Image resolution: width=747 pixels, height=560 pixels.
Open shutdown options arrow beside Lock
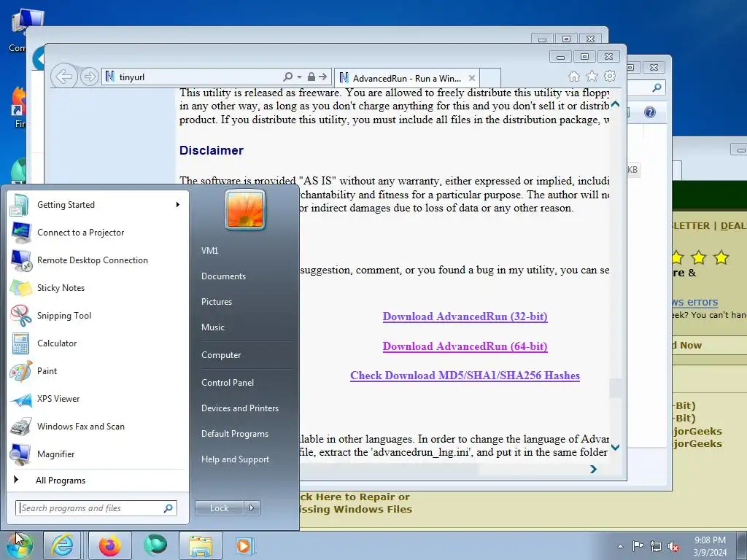(x=252, y=508)
